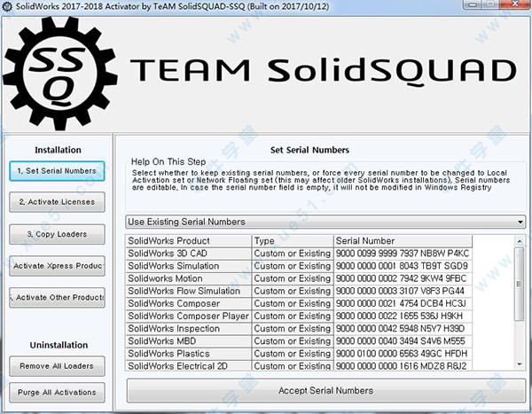Edit the SolidWorks Inspection serial number

tap(403, 329)
